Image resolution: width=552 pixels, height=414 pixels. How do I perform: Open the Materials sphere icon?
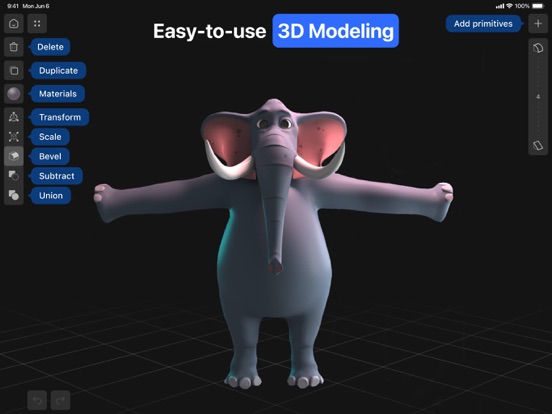tap(14, 94)
